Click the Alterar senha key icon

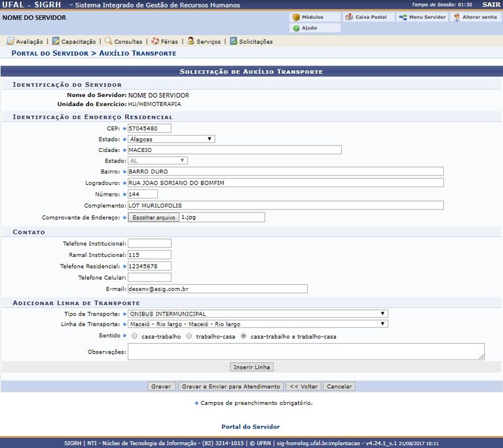click(x=456, y=17)
